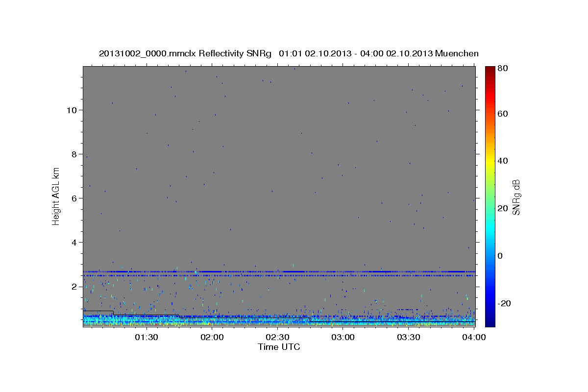Click the 03:00 time tick label
Image resolution: width=588 pixels, height=392 pixels.
[x=343, y=338]
